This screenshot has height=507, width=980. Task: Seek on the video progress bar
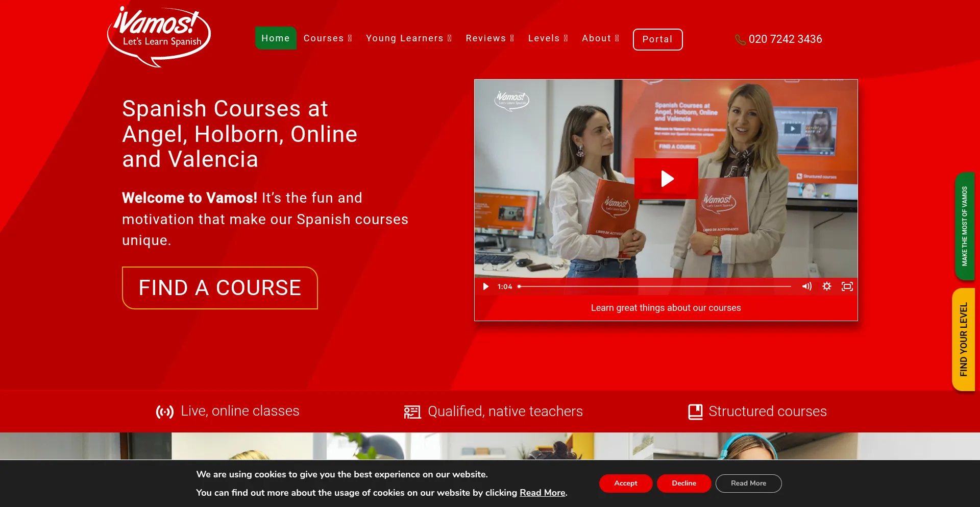pos(654,286)
